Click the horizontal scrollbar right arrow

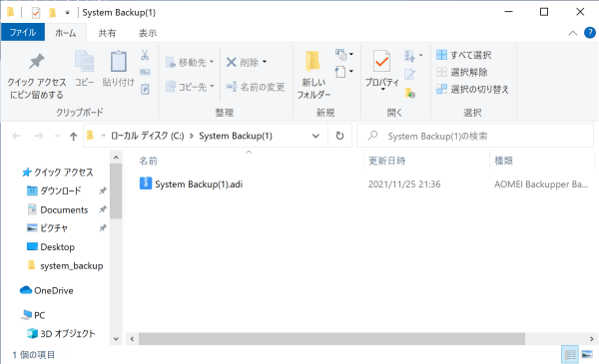pyautogui.click(x=591, y=339)
